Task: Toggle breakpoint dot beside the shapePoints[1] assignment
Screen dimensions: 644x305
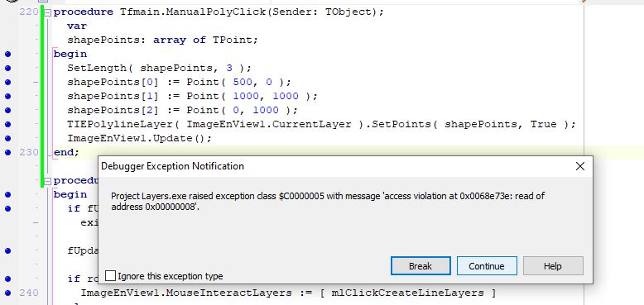Action: pos(7,97)
